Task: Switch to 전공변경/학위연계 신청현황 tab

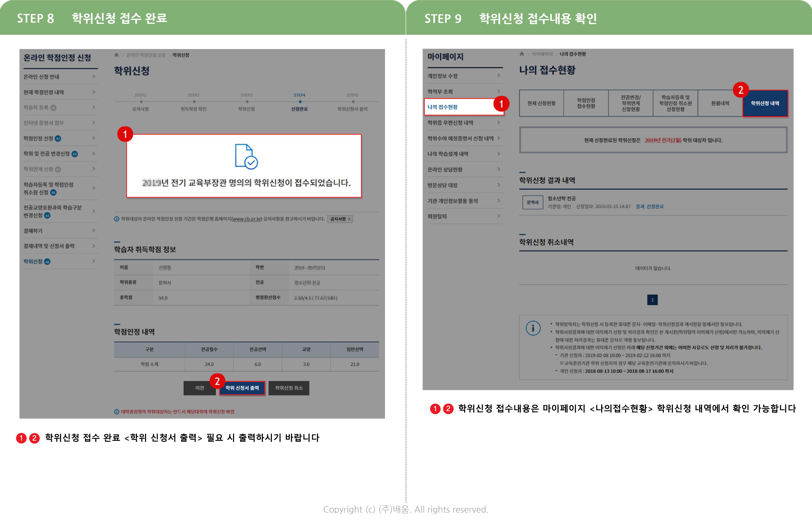Action: tap(631, 103)
